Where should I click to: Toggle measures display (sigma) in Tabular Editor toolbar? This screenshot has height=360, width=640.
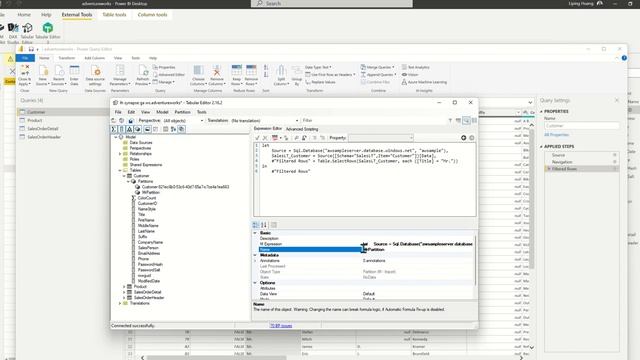point(114,129)
